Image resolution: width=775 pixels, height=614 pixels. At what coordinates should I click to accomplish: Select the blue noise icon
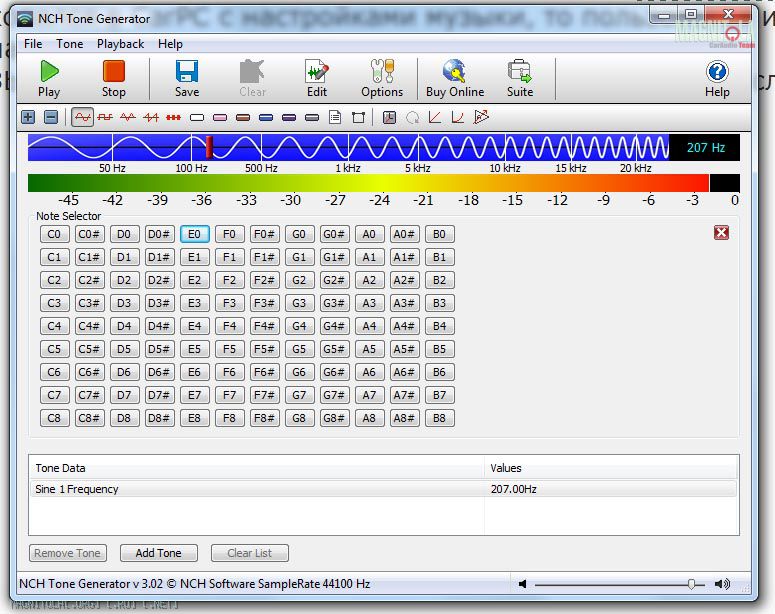(x=266, y=118)
